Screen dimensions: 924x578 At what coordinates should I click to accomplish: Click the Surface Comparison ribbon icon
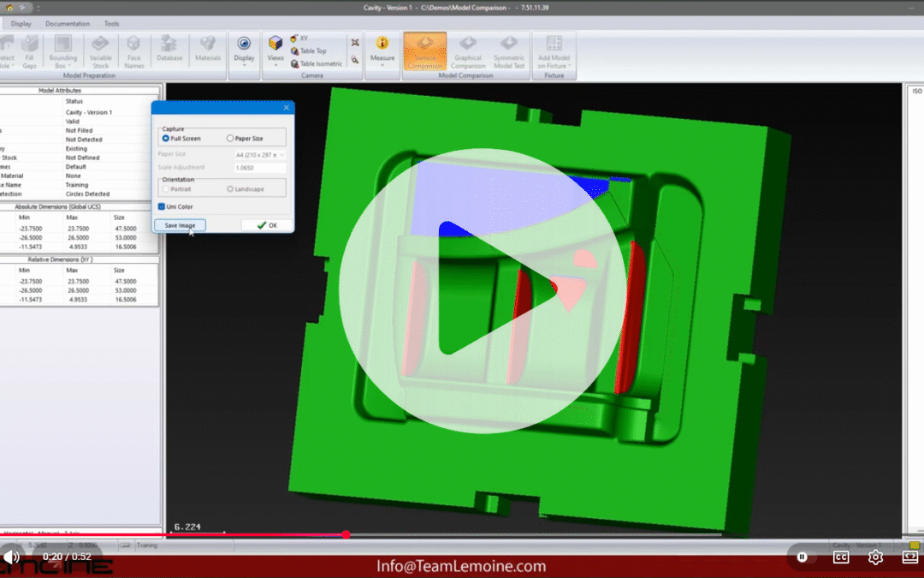pos(424,52)
